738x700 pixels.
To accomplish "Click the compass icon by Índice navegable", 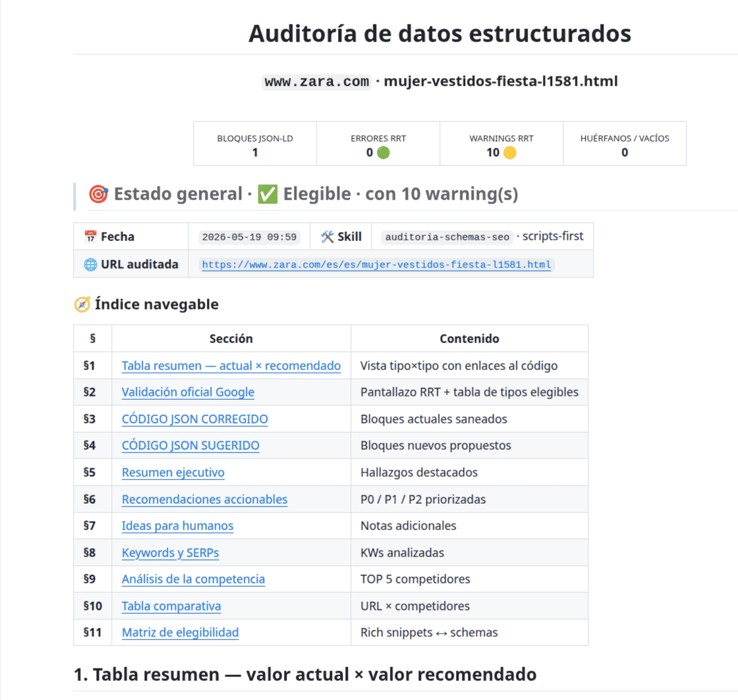I will (82, 304).
